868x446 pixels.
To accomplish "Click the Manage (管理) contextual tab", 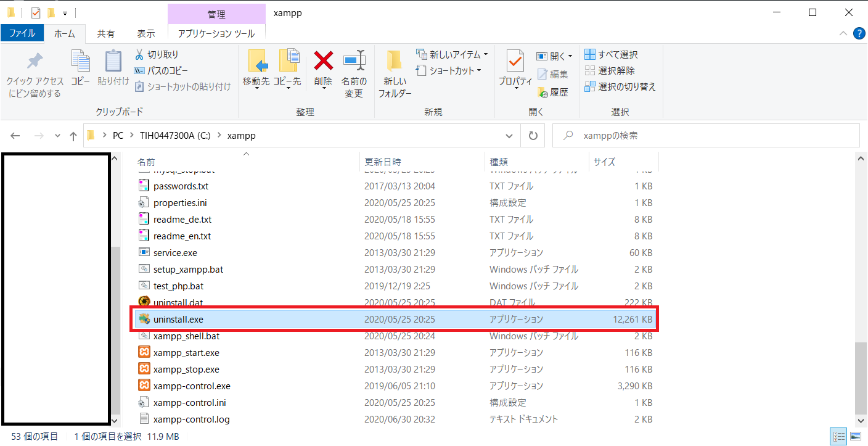I will (216, 14).
